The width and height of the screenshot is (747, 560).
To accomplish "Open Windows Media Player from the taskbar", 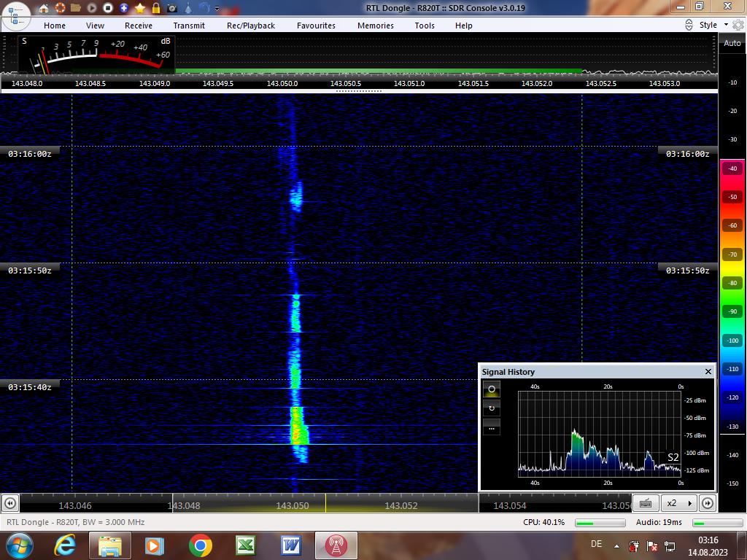I will click(x=155, y=545).
